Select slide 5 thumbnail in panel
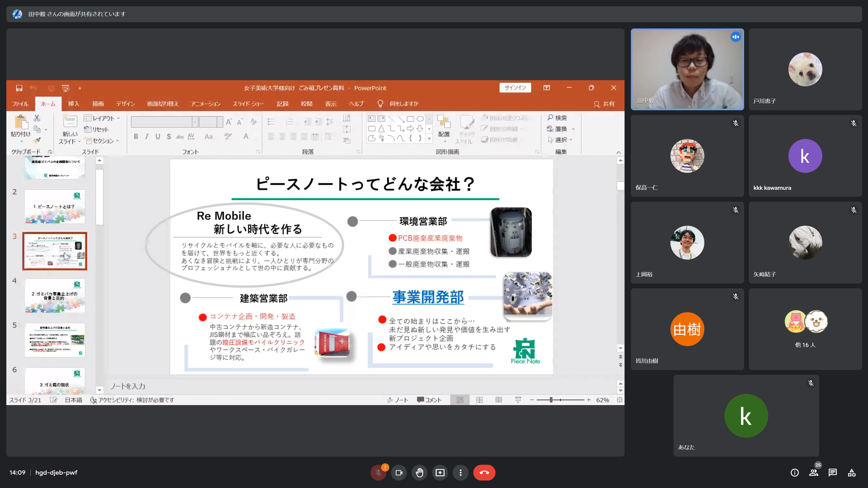The image size is (868, 488). pyautogui.click(x=55, y=340)
